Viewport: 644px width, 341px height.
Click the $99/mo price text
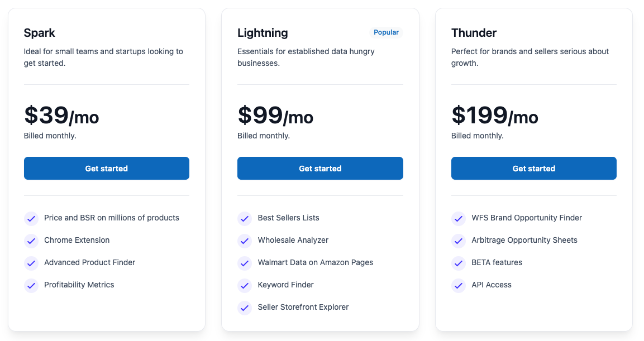click(x=275, y=117)
